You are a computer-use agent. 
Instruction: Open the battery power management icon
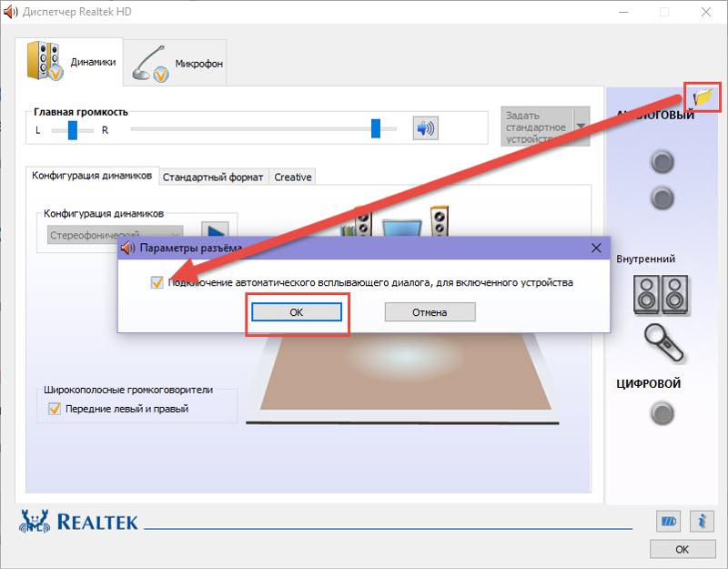[x=668, y=521]
